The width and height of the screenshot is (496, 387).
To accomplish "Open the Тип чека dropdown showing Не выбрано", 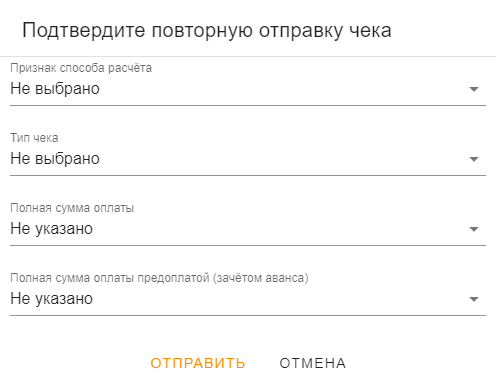I will pyautogui.click(x=248, y=159).
